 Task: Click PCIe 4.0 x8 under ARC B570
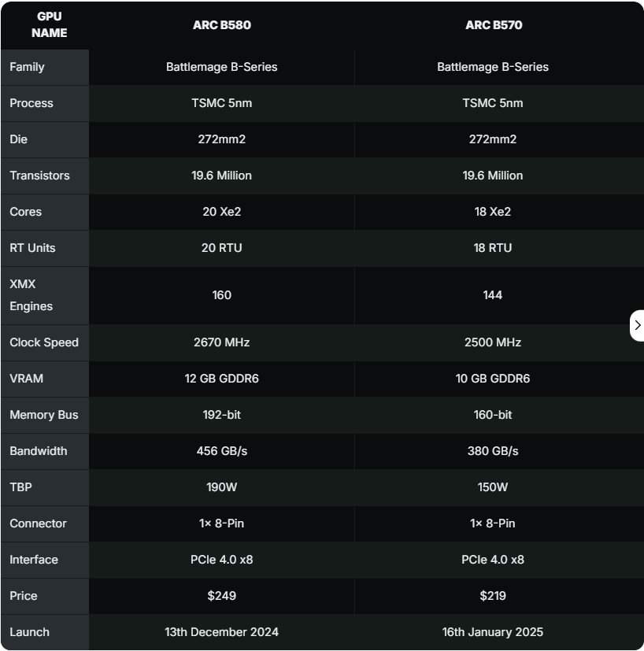click(x=493, y=559)
